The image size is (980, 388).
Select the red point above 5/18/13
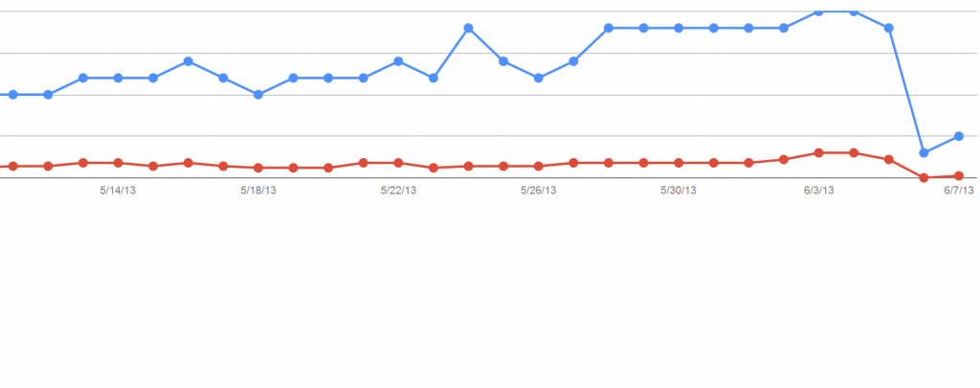[x=258, y=168]
